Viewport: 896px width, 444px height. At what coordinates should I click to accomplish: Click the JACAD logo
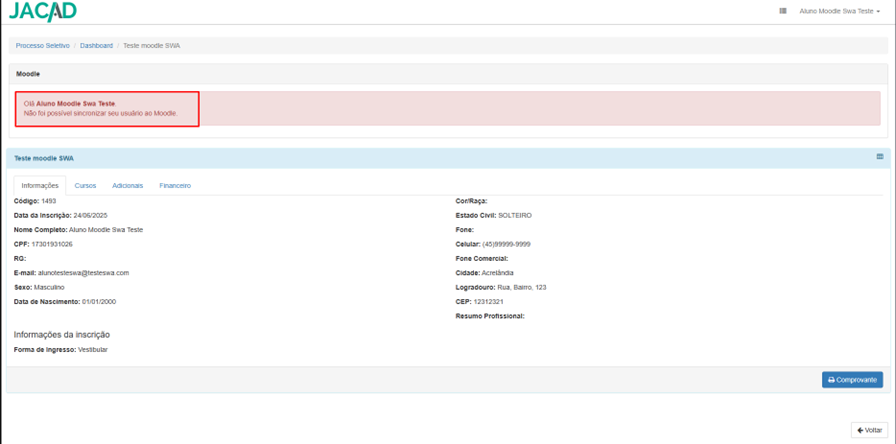click(x=43, y=11)
